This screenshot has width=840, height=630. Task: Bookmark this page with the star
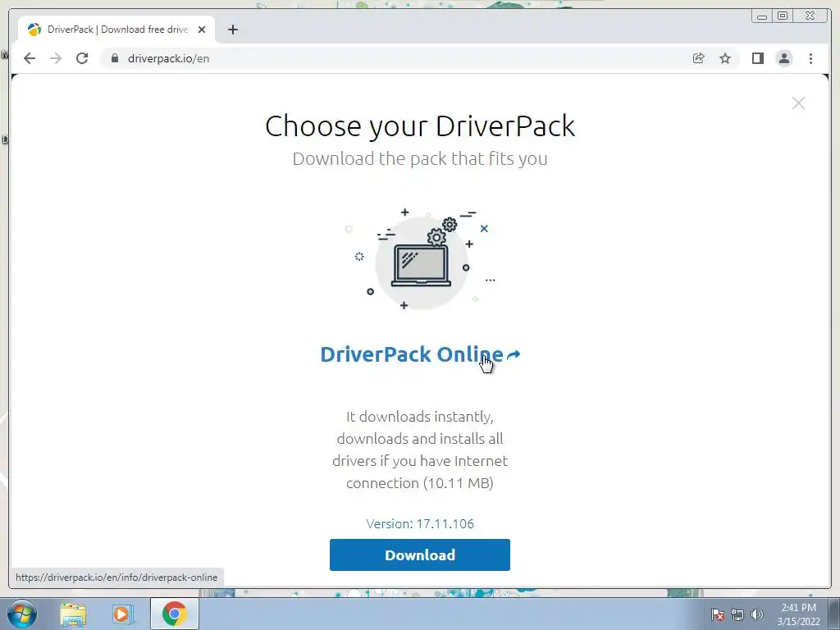[x=725, y=58]
